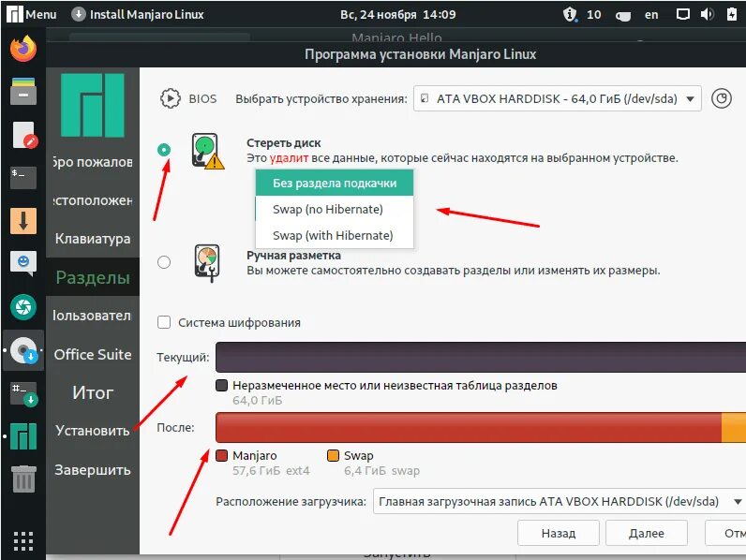The width and height of the screenshot is (746, 560).
Task: Open the volume tray icon
Action: [x=707, y=14]
